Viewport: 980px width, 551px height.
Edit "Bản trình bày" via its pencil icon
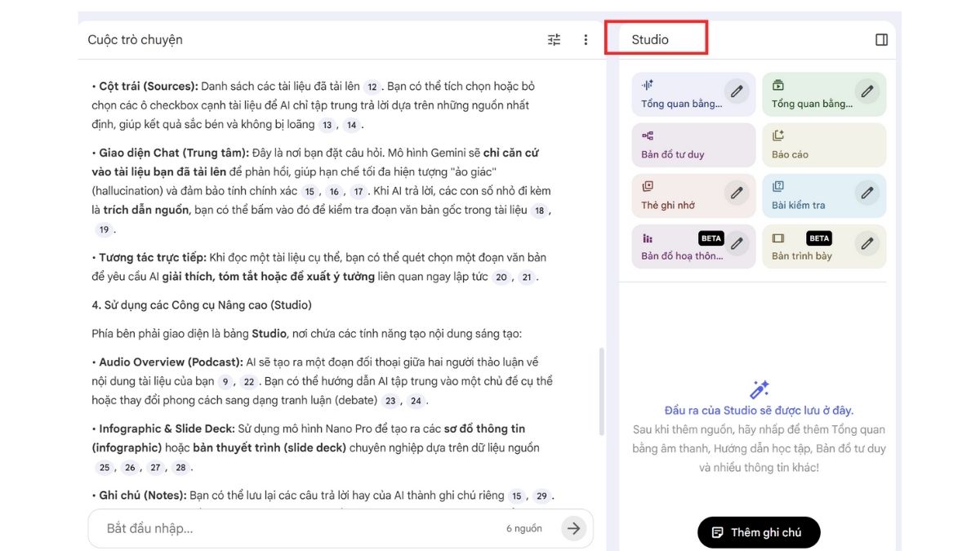coord(866,243)
